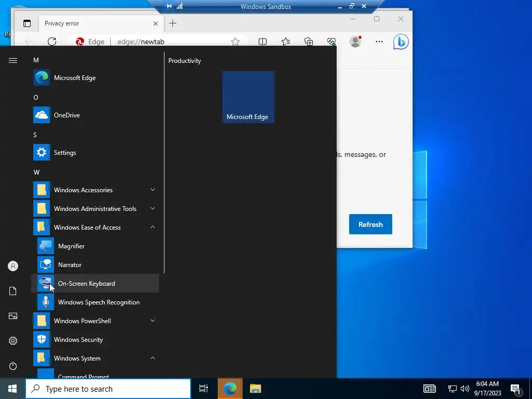The image size is (532, 399).
Task: Jump to letter M section header
Action: 36,60
